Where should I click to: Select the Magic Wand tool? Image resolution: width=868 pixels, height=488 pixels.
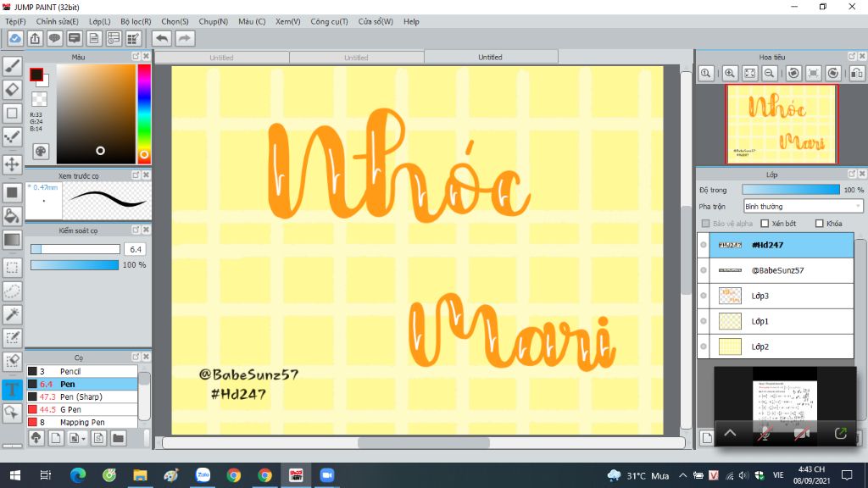(x=12, y=314)
